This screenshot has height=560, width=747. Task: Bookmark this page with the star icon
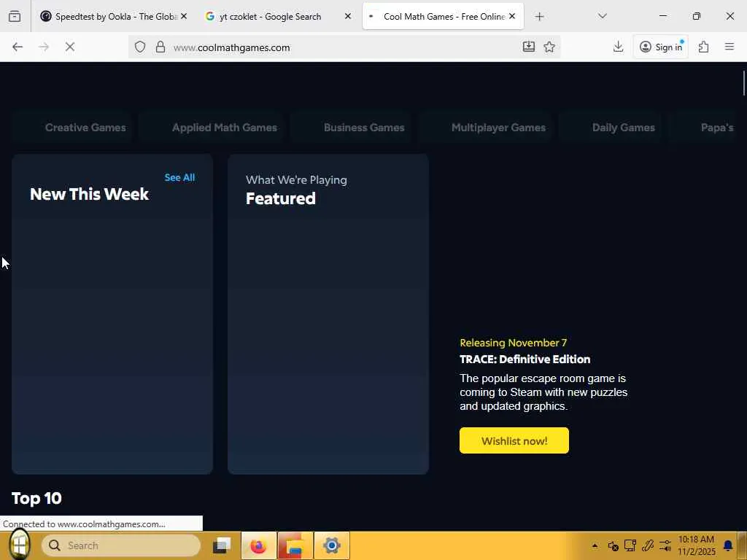tap(549, 47)
